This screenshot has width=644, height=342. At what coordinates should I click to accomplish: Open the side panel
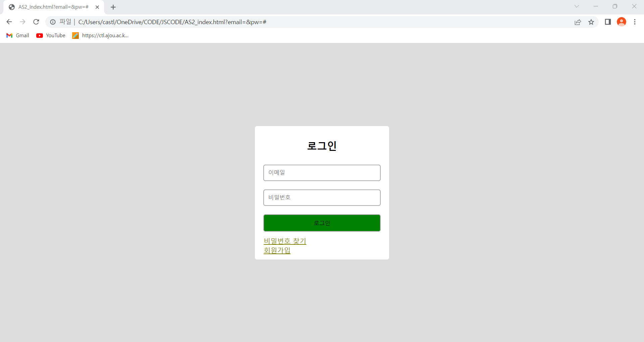click(x=608, y=22)
